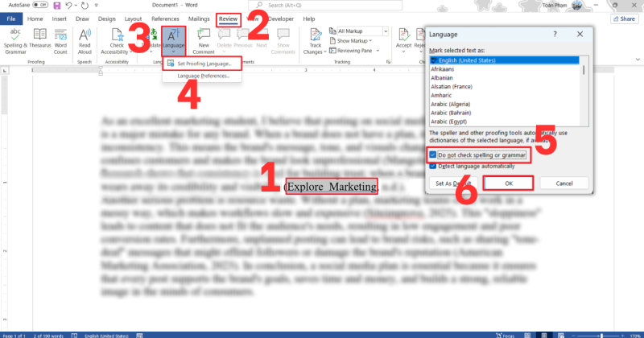The height and width of the screenshot is (338, 644).
Task: Select Afrikaans in language list
Action: point(505,69)
